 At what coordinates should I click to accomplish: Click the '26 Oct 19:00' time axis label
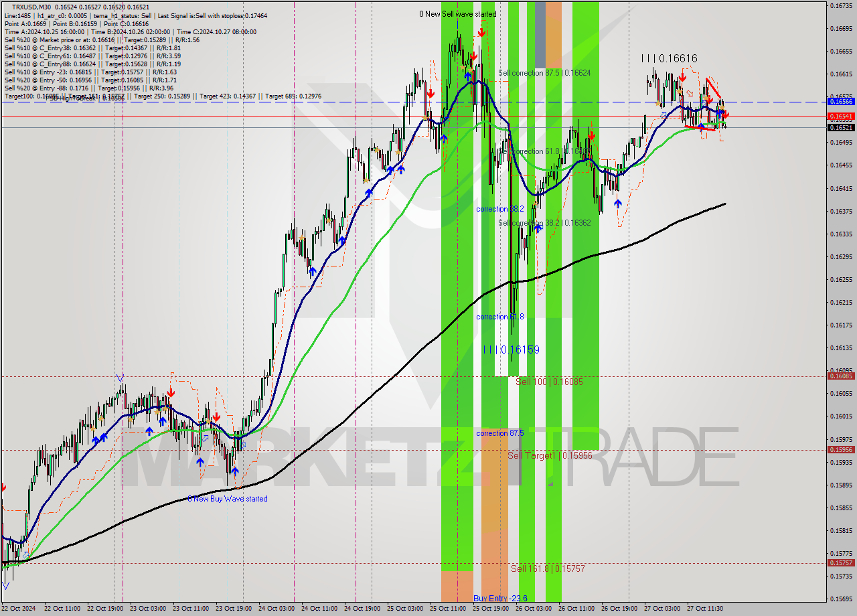[x=619, y=609]
